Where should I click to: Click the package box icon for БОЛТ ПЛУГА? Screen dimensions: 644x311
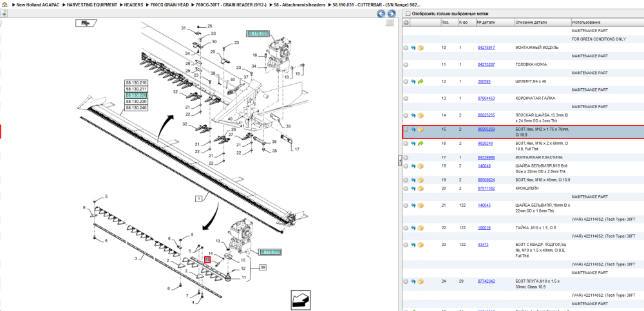click(421, 281)
